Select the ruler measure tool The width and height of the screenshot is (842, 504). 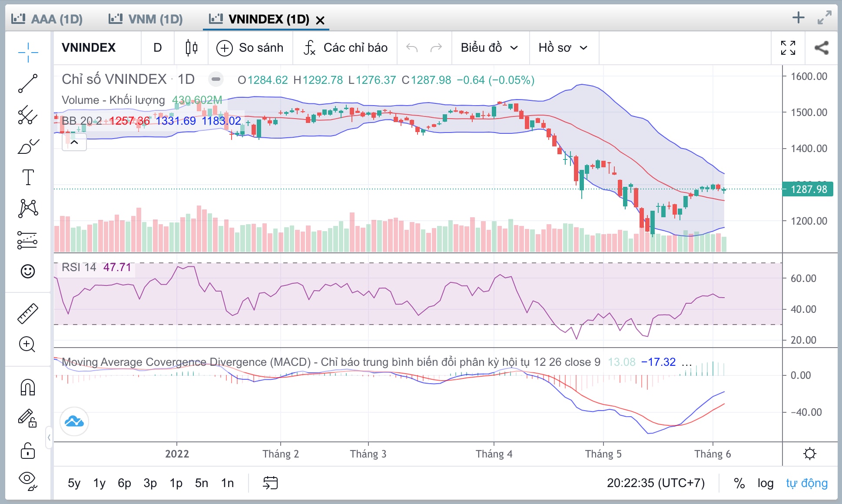(28, 313)
